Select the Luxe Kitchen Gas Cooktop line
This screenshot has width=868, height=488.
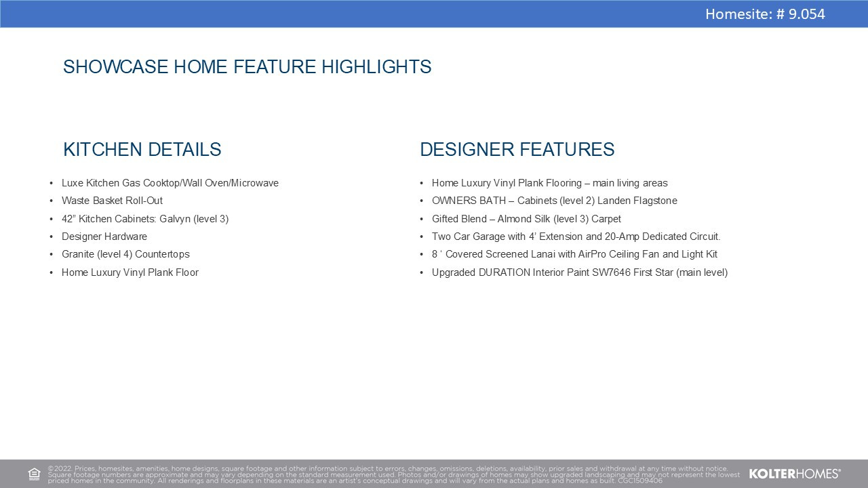pos(170,183)
